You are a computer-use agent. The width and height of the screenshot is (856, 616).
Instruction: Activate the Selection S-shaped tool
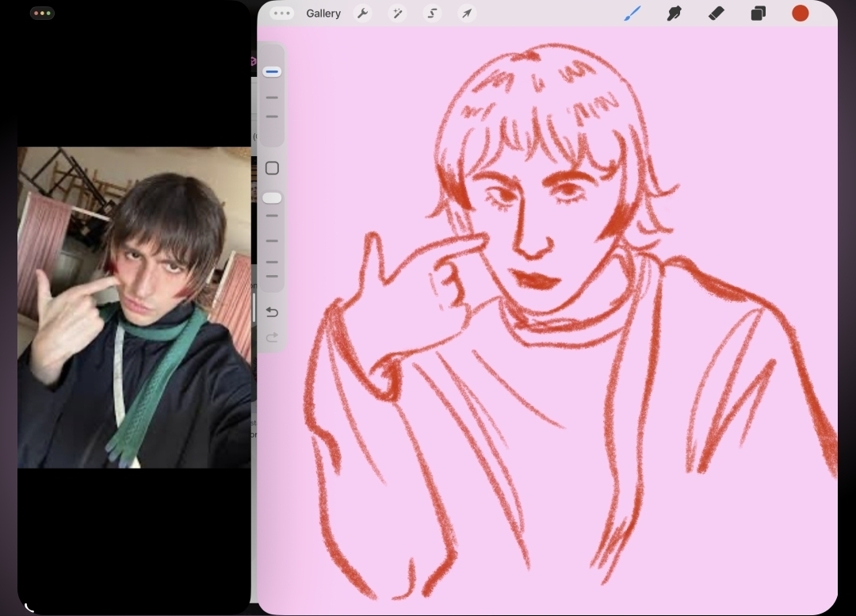point(432,13)
